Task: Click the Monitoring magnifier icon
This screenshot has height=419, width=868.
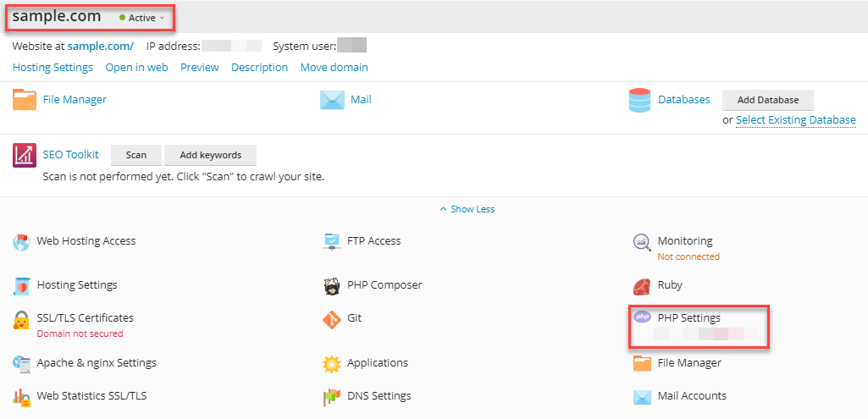Action: 642,242
